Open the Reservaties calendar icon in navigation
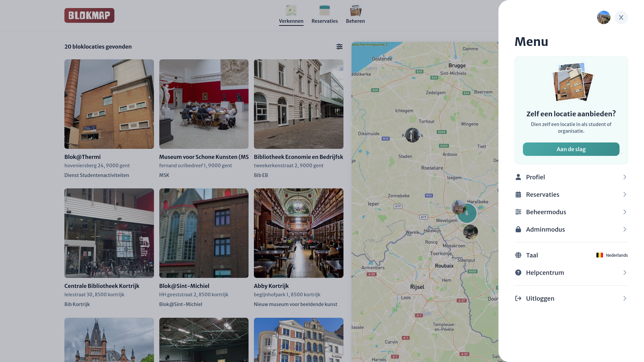The height and width of the screenshot is (362, 644). tap(324, 10)
